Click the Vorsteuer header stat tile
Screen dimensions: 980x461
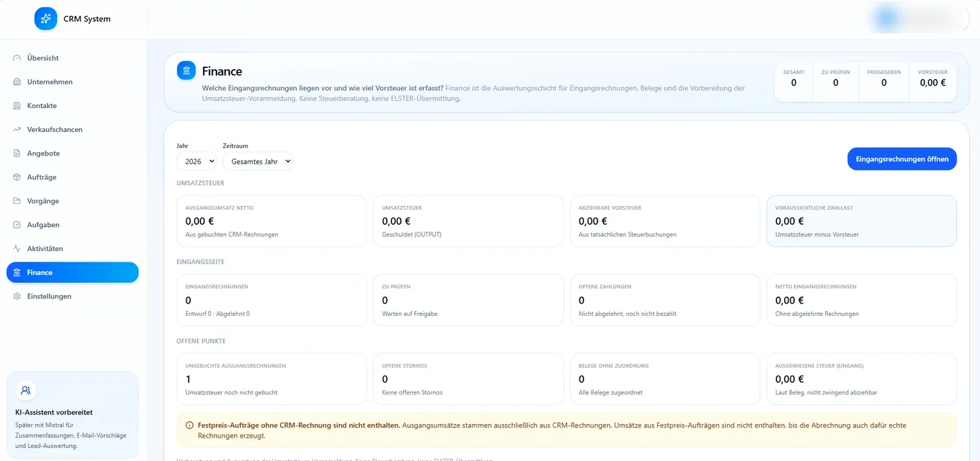tap(933, 82)
